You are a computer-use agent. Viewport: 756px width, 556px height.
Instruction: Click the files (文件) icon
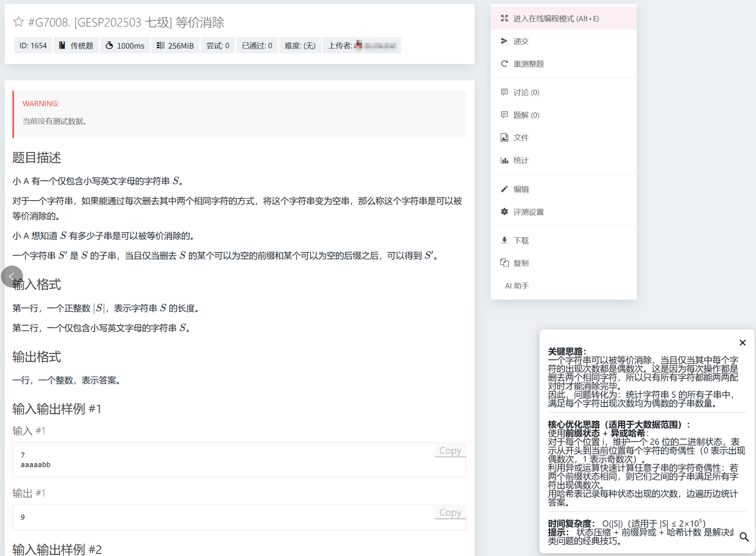pos(504,138)
